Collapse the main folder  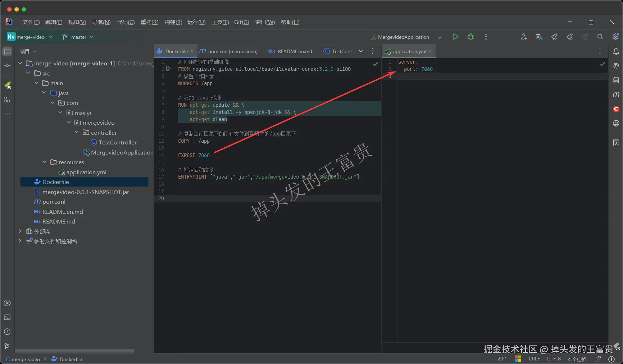coord(36,83)
